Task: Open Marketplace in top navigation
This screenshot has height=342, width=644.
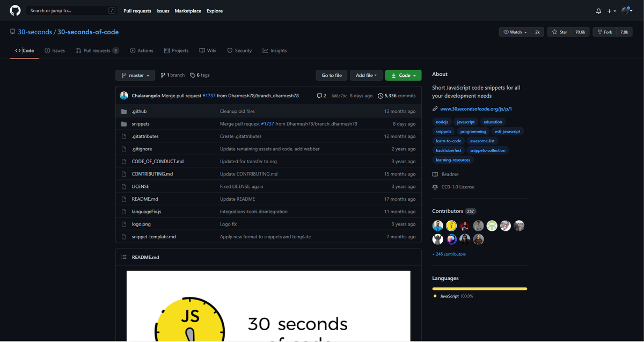Action: click(x=188, y=11)
